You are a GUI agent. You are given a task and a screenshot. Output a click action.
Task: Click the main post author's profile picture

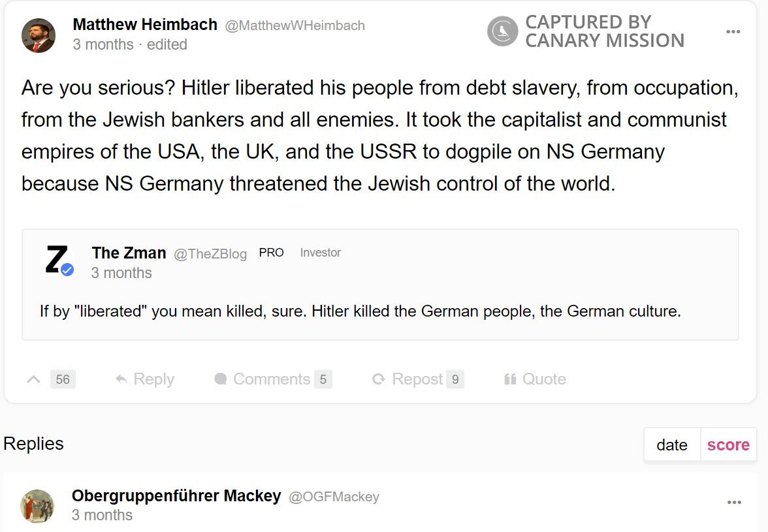click(39, 35)
